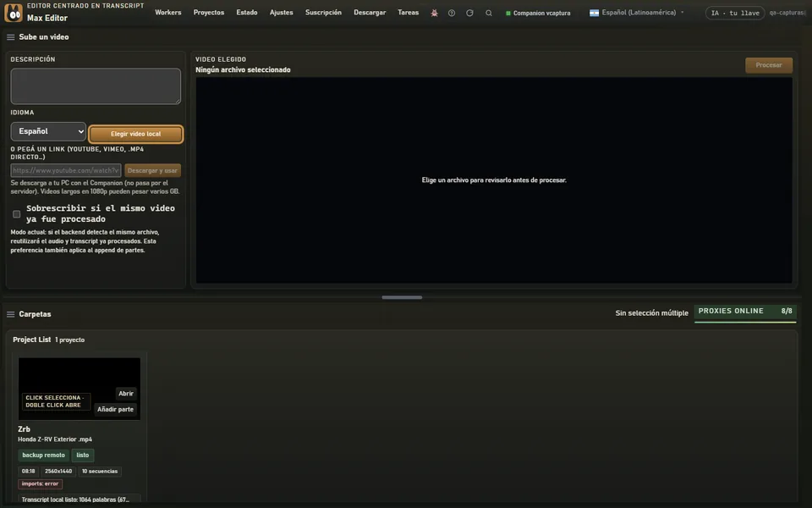The image size is (812, 508).
Task: Open the help question-mark icon
Action: click(x=452, y=13)
